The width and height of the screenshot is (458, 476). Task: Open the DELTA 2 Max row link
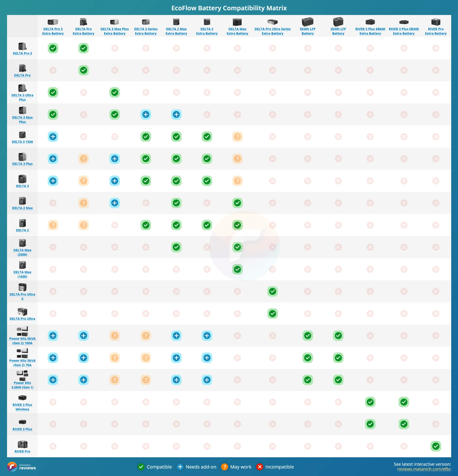coord(22,208)
